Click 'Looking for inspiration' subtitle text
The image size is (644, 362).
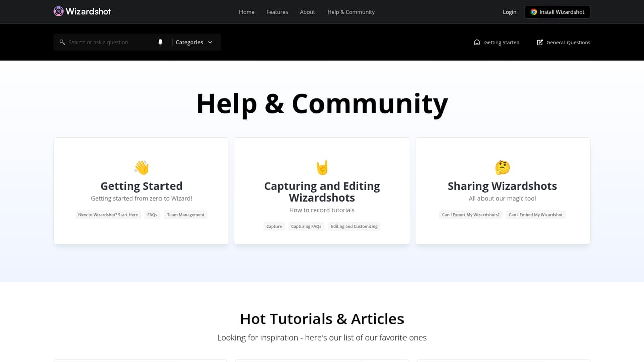click(x=322, y=338)
